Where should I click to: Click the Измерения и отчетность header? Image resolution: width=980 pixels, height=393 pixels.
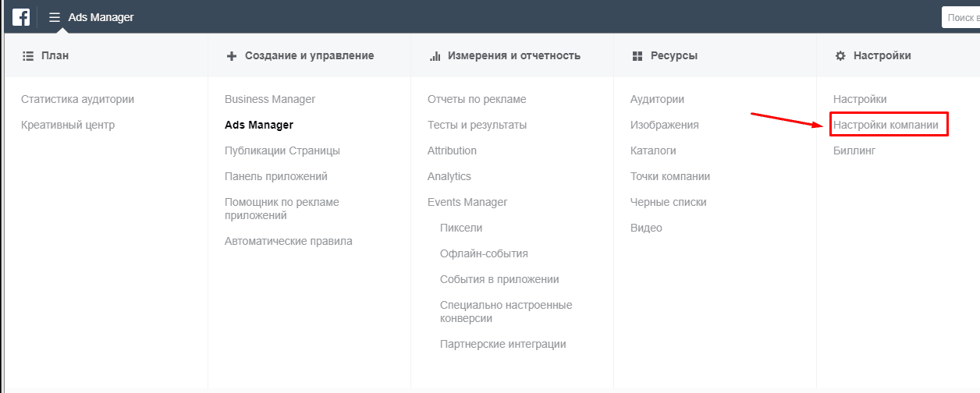(514, 56)
